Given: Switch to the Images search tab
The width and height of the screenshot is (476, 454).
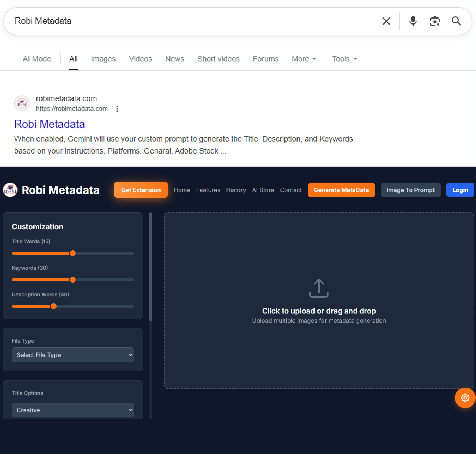Looking at the screenshot, I should (103, 59).
